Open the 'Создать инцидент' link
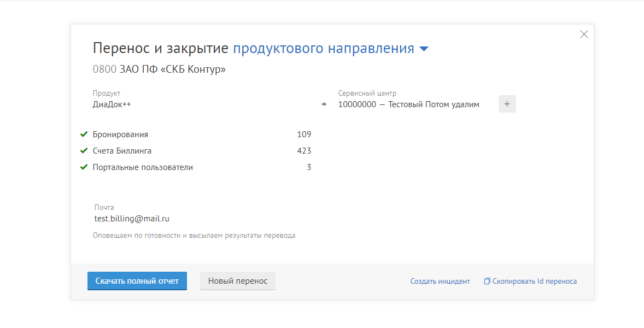Image resolution: width=644 pixels, height=328 pixels. pos(440,281)
